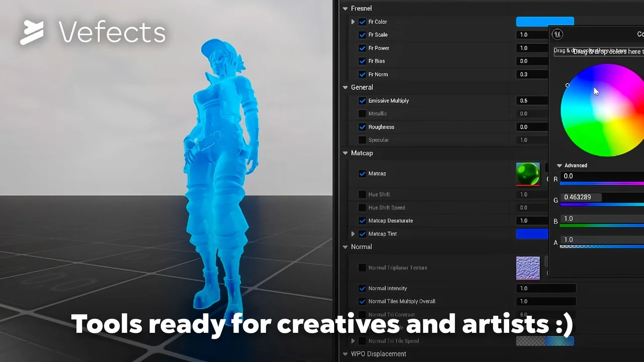Select the Normal Triplanar texture thumbnail

pos(528,268)
